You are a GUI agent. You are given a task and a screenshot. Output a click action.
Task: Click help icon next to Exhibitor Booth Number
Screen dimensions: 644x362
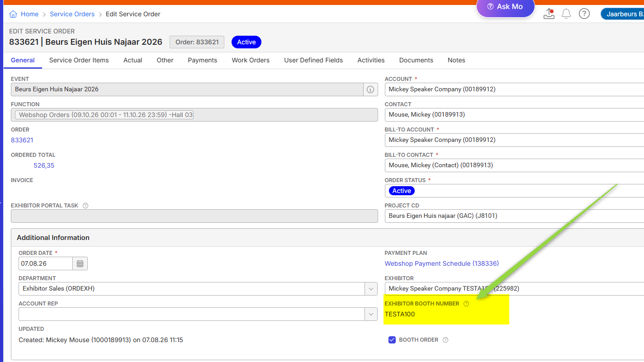(466, 304)
